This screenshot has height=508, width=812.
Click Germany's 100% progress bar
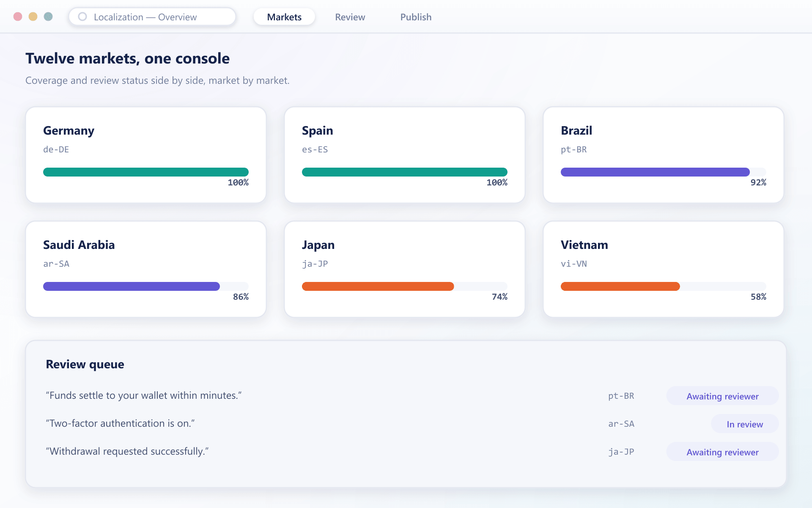[146, 172]
